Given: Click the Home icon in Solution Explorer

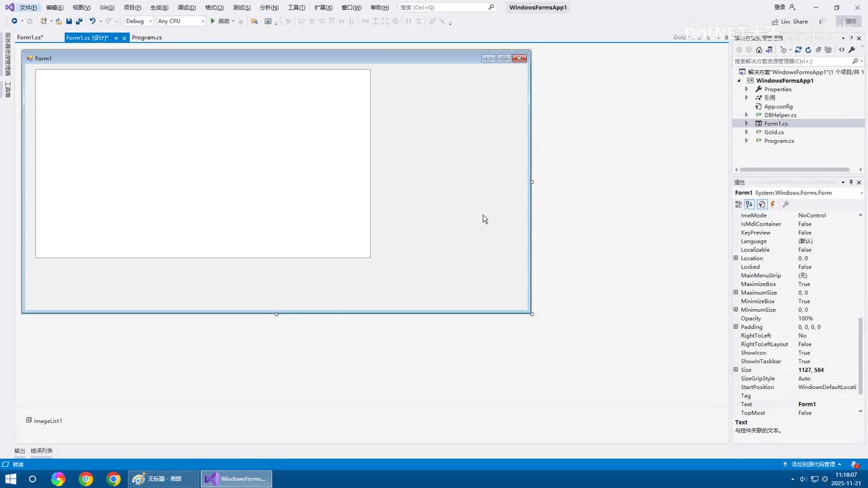Looking at the screenshot, I should point(759,49).
